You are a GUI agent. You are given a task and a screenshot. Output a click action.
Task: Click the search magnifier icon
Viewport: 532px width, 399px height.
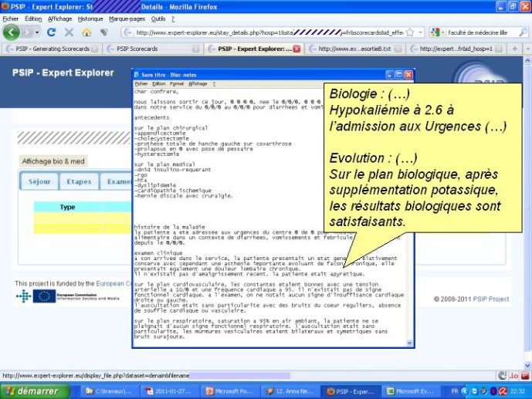click(524, 32)
